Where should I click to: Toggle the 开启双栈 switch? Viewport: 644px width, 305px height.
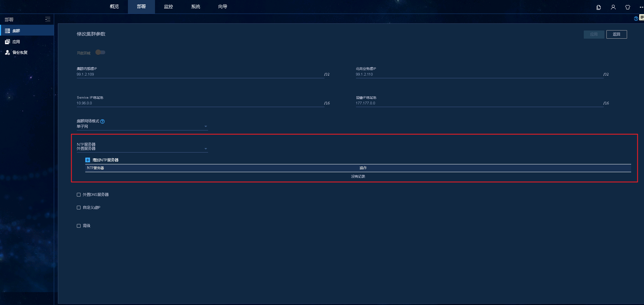pyautogui.click(x=100, y=52)
